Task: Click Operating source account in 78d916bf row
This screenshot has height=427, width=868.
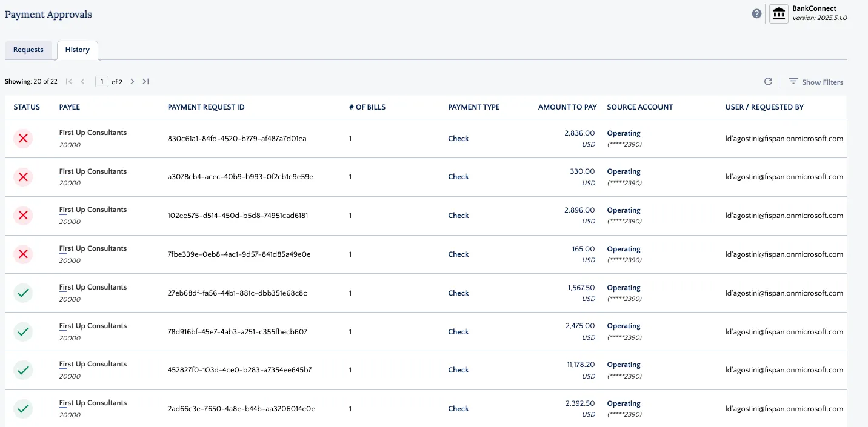Action: tap(624, 326)
